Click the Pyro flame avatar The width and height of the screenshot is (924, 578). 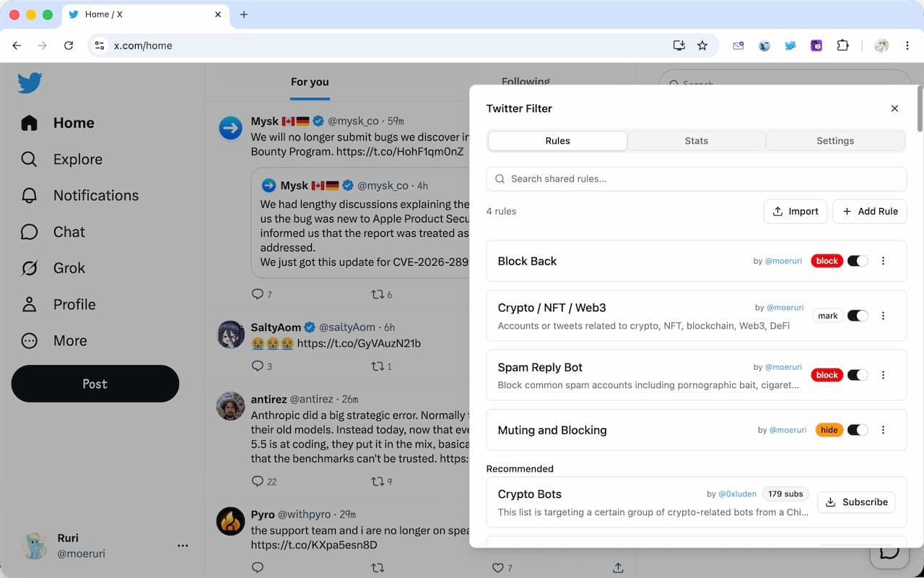click(230, 522)
